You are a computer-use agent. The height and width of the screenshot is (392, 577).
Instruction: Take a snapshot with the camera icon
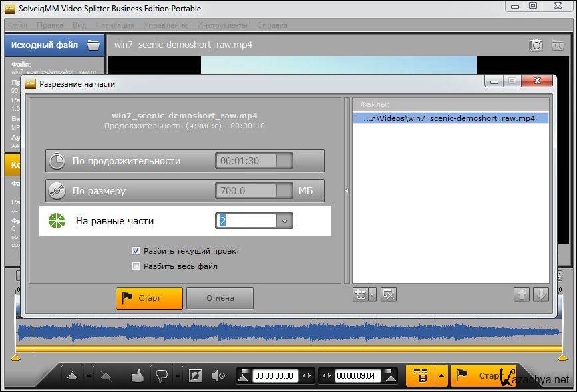(536, 45)
